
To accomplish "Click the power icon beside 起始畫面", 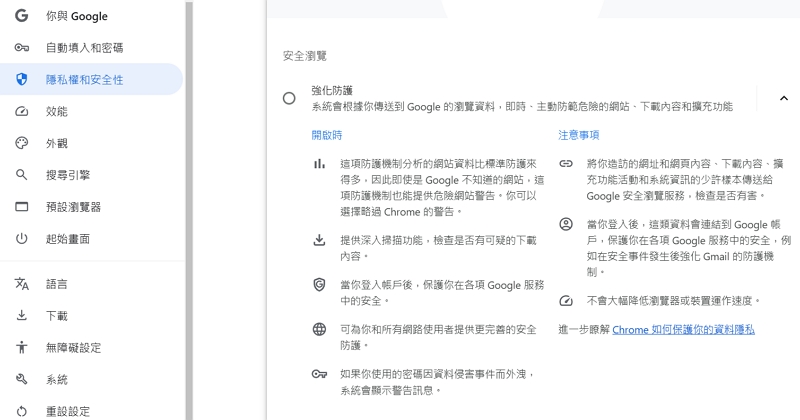I will coord(21,238).
